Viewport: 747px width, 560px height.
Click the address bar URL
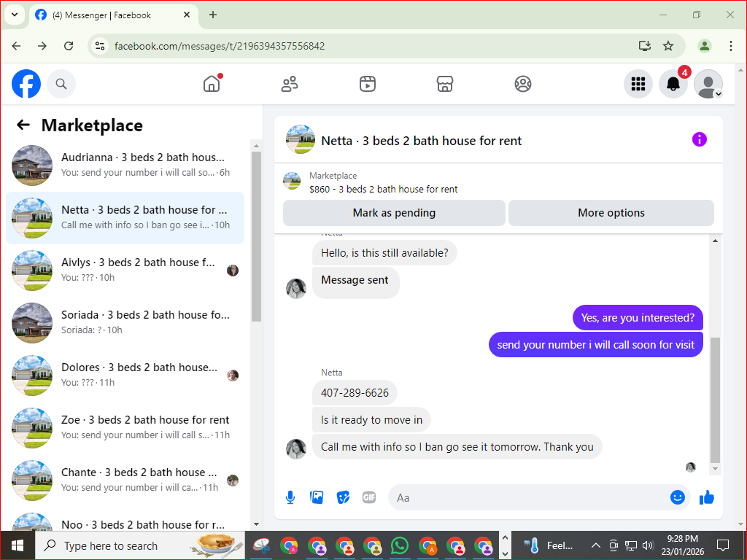(x=220, y=46)
